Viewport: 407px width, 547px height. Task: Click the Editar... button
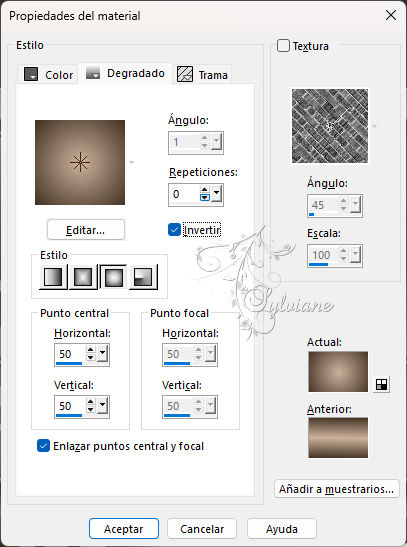tap(85, 230)
